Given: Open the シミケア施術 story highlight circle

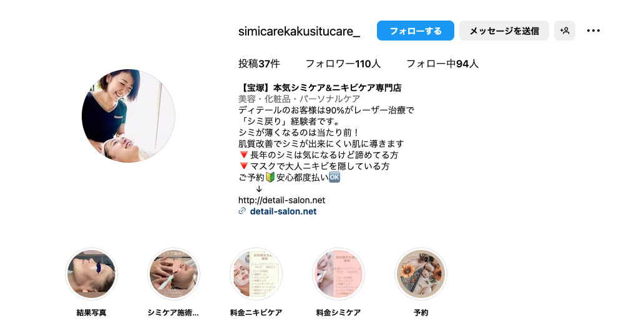Looking at the screenshot, I should (x=173, y=274).
